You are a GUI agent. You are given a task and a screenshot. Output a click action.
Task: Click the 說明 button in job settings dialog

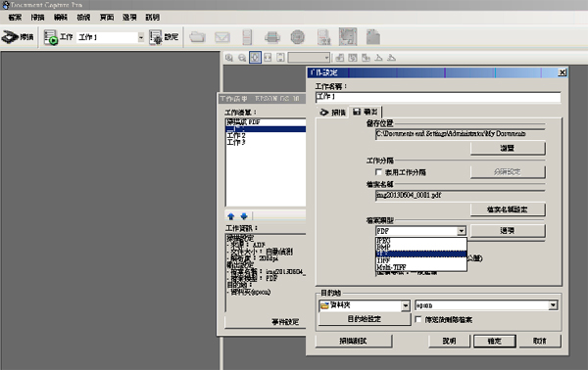tap(449, 341)
